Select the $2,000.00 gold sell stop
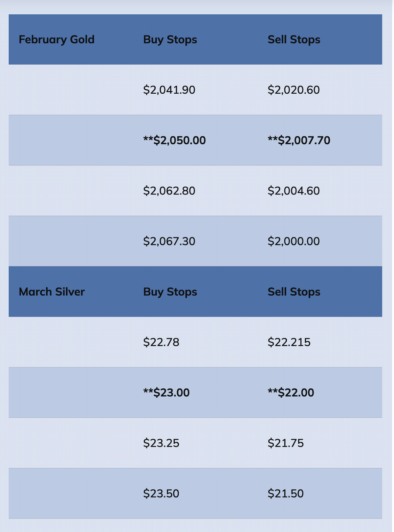 pos(294,241)
